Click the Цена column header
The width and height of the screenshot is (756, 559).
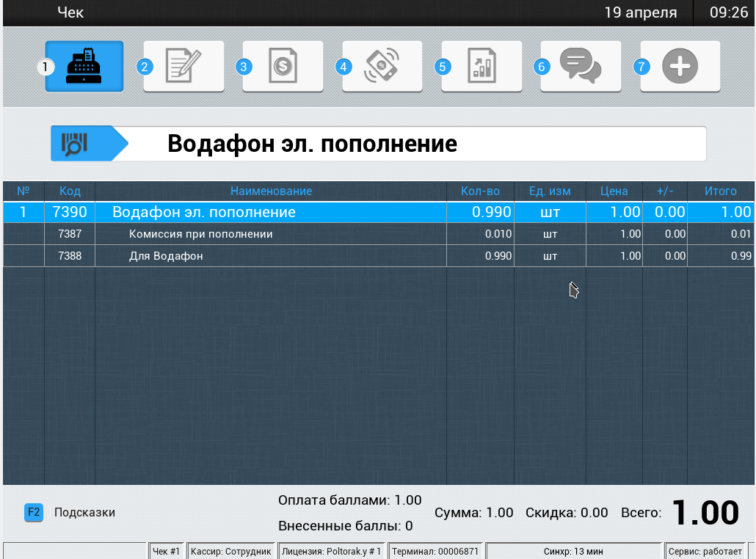click(x=614, y=191)
